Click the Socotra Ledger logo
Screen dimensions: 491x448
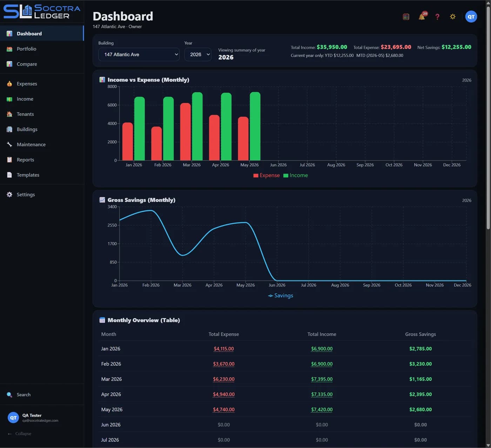click(42, 12)
